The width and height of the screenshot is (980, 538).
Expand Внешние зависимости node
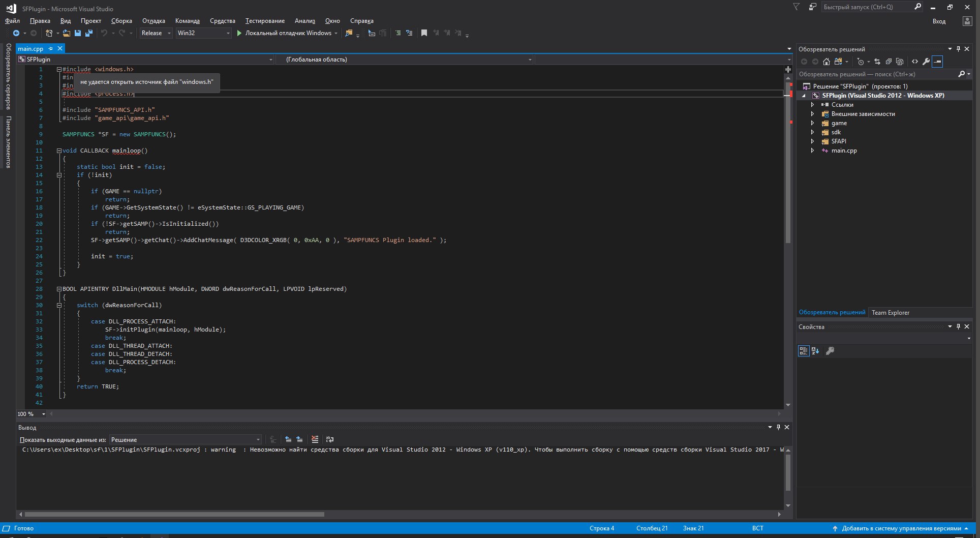tap(812, 114)
